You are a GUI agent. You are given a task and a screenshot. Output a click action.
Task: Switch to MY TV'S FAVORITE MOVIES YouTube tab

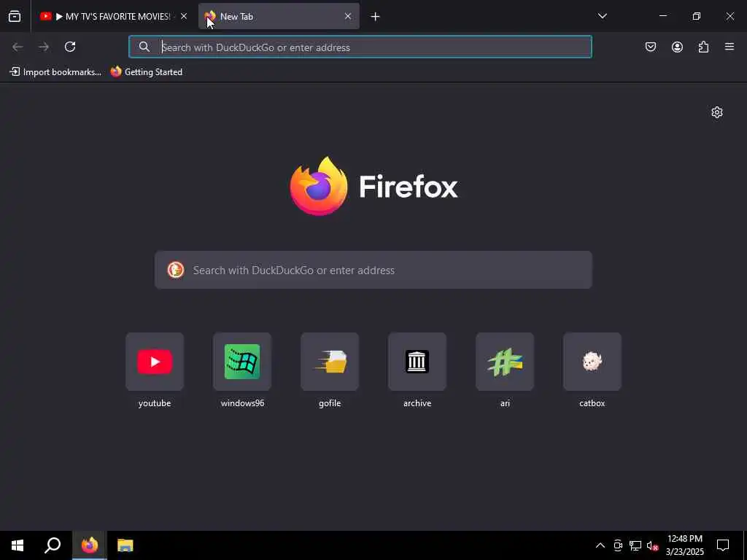(x=112, y=17)
